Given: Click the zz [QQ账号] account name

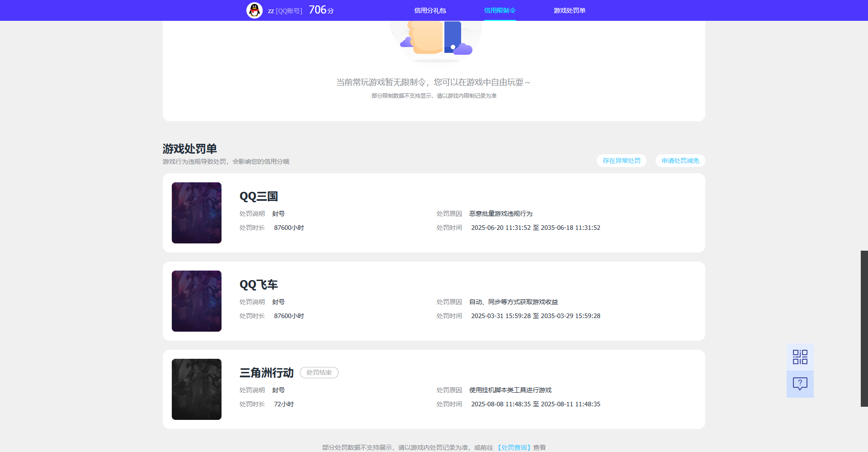Looking at the screenshot, I should [285, 11].
